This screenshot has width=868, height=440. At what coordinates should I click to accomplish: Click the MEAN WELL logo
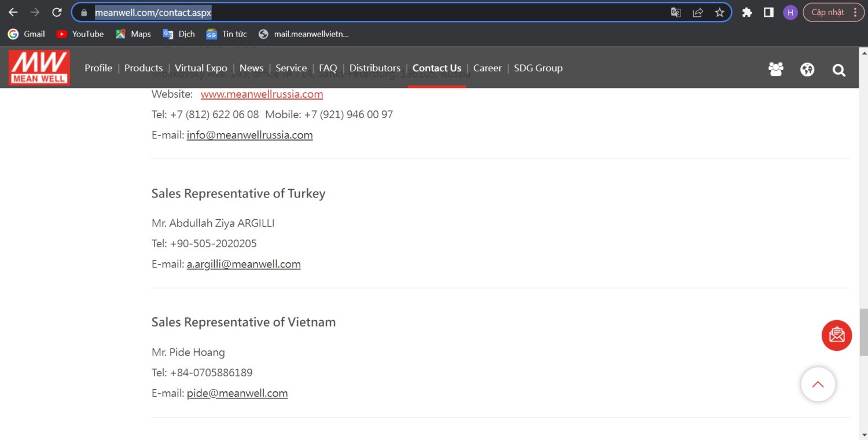39,68
